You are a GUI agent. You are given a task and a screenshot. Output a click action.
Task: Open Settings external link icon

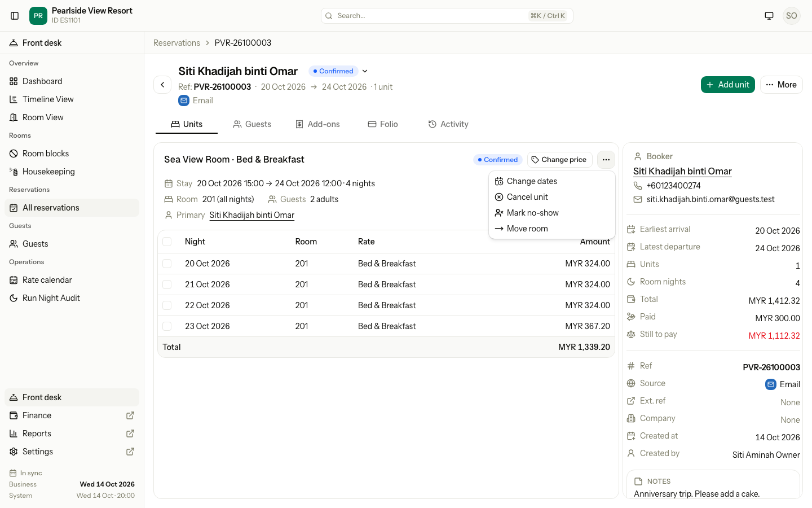(x=130, y=452)
